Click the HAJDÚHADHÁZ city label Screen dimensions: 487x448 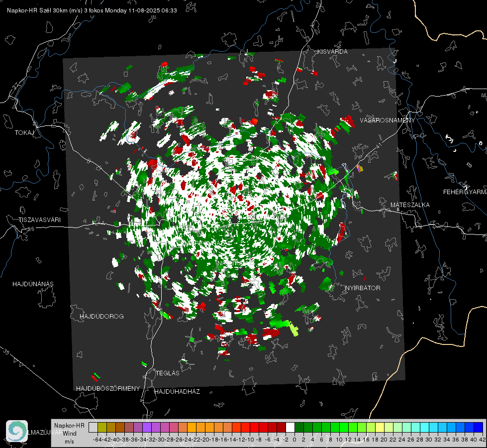tap(177, 391)
